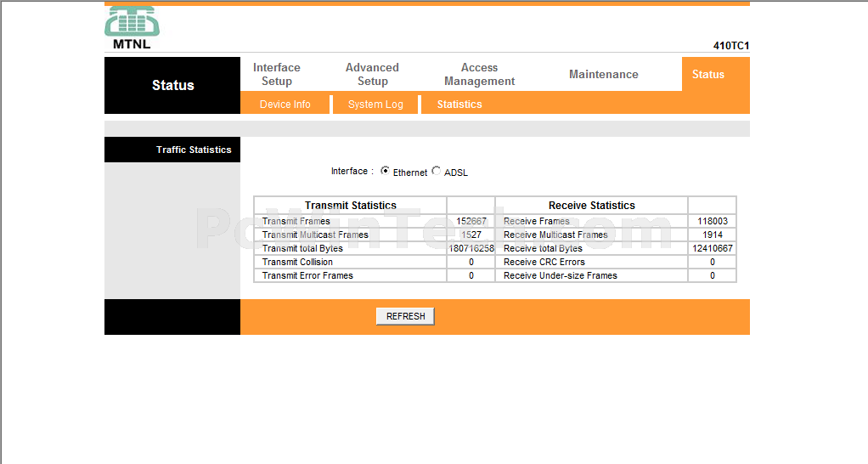Click the Receive Frames label
Viewport: 868px width, 464px height.
(x=537, y=221)
